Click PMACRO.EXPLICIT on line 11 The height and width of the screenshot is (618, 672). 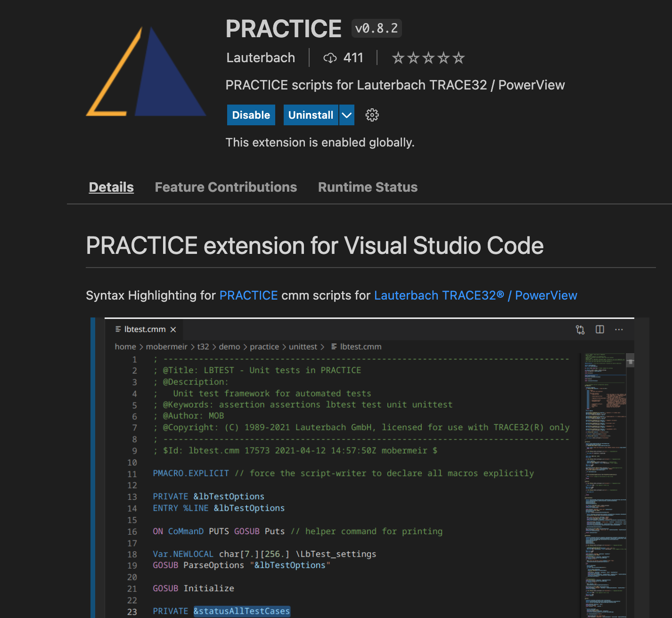coord(191,473)
